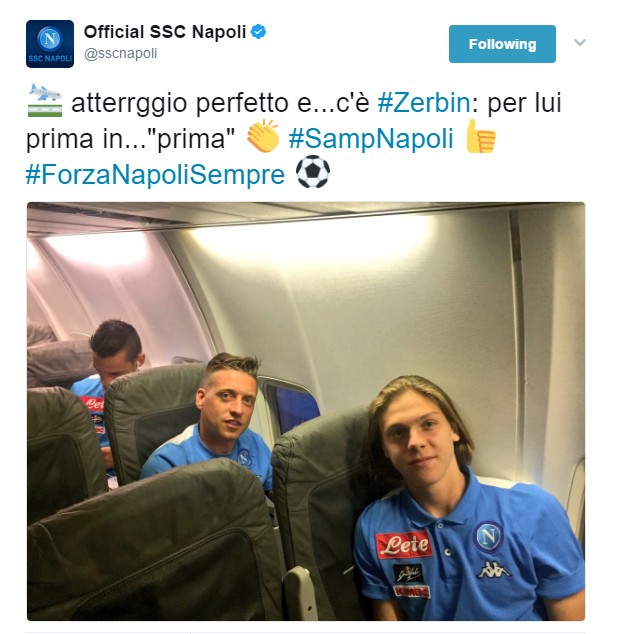The image size is (619, 634).
Task: Click the blue verified badge
Action: (258, 32)
